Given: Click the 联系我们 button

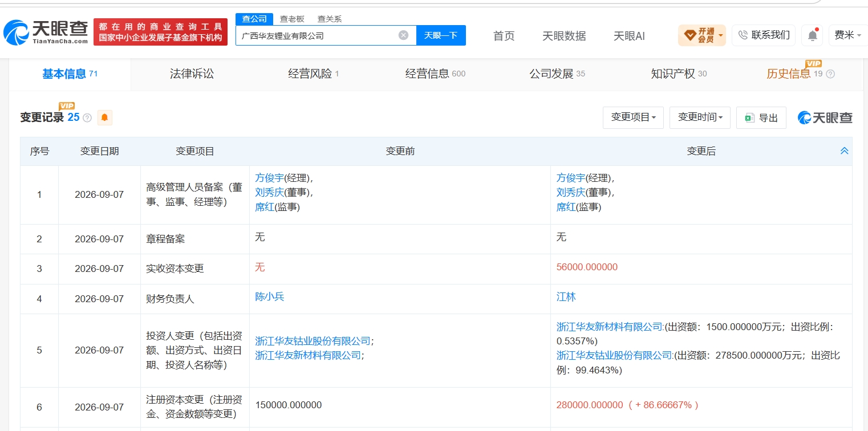Looking at the screenshot, I should (x=764, y=35).
